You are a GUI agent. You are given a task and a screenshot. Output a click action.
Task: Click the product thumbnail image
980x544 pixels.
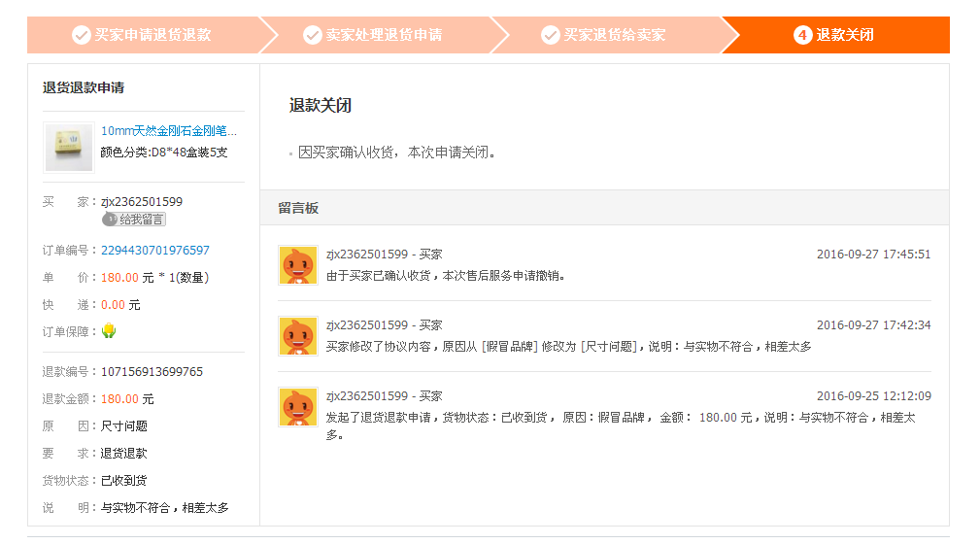coord(69,147)
